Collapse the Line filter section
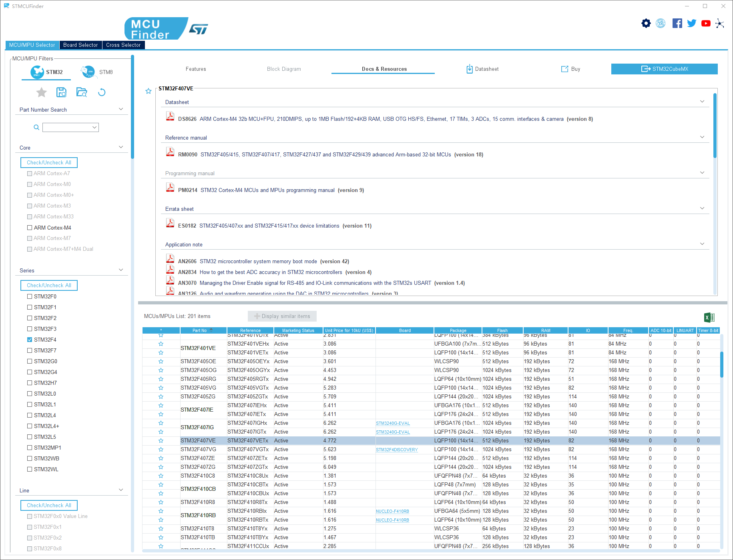 (x=121, y=490)
